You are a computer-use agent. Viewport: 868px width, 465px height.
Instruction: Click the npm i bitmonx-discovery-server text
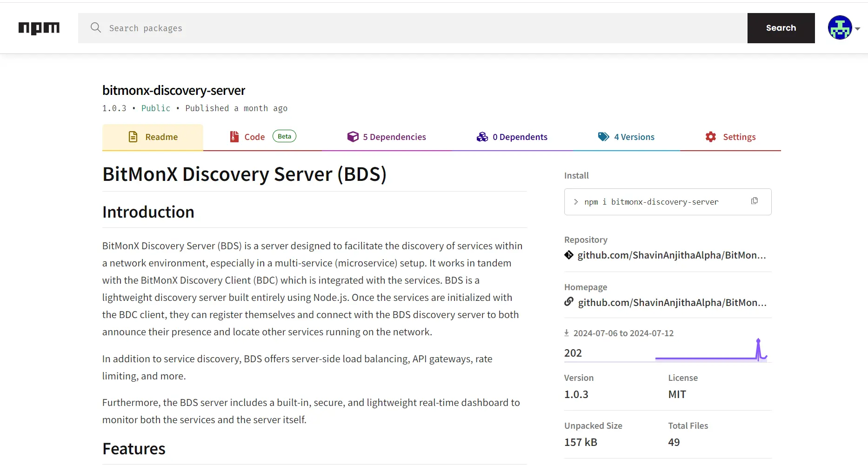coord(651,202)
